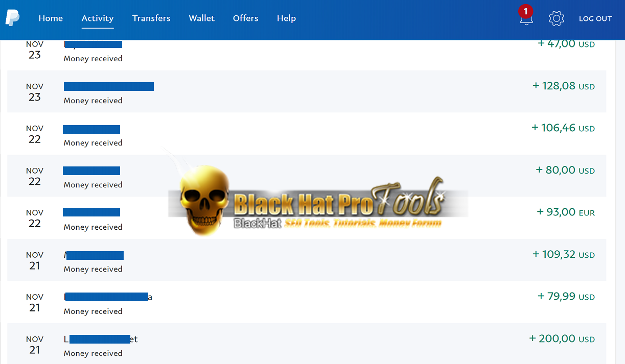Viewport: 625px width, 364px height.
Task: Click Money received in the 93,00 EUR row
Action: click(x=93, y=227)
